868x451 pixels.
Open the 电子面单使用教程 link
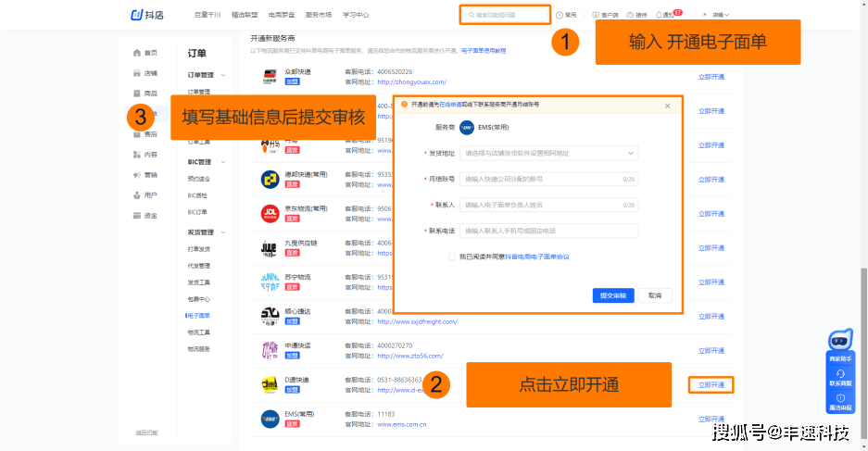[x=484, y=51]
